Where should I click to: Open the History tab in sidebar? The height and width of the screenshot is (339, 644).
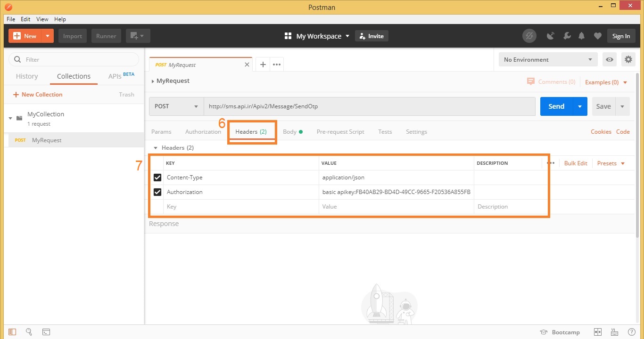click(27, 76)
